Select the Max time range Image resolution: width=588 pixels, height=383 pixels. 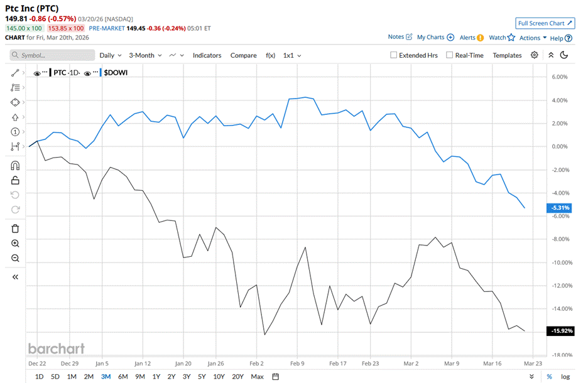[258, 377]
